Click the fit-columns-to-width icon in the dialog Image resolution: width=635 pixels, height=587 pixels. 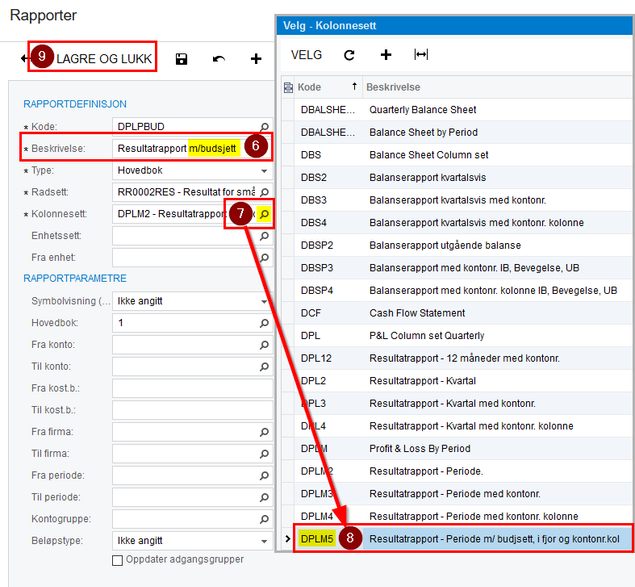pyautogui.click(x=421, y=54)
